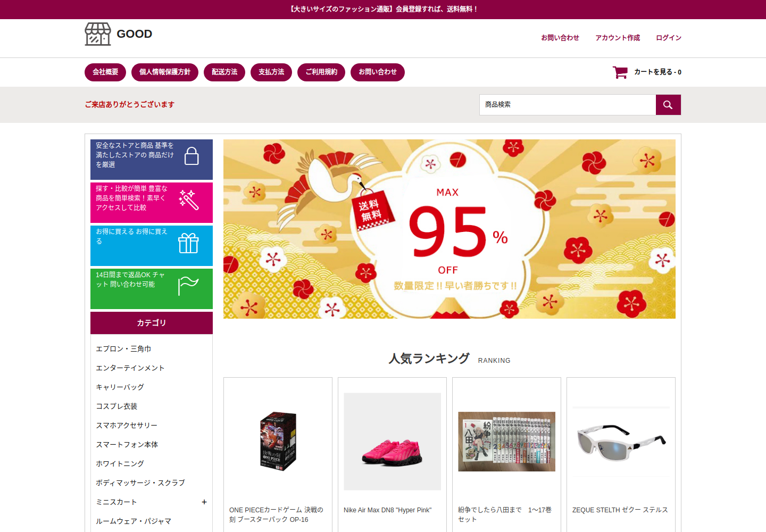This screenshot has height=532, width=766.
Task: Open 紛争でしたら八田まで manga set thumbnail
Action: (507, 442)
